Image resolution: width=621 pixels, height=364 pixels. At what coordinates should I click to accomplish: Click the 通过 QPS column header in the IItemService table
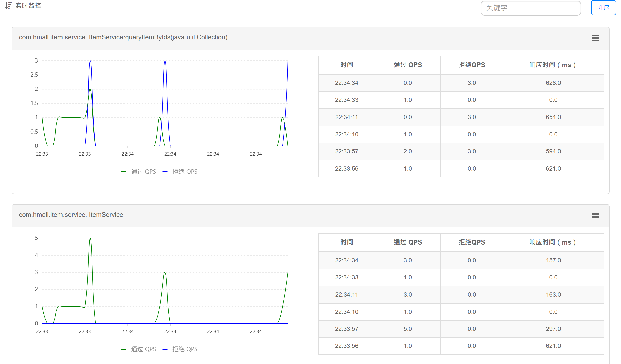408,242
